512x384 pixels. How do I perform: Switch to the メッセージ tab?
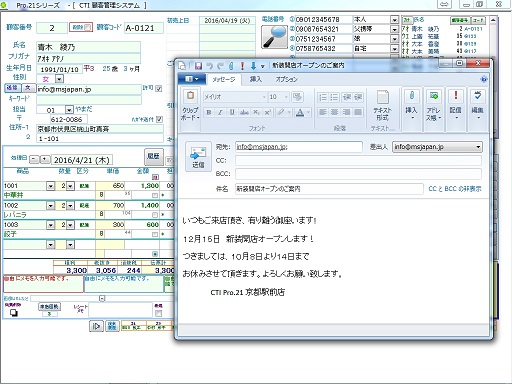click(224, 79)
